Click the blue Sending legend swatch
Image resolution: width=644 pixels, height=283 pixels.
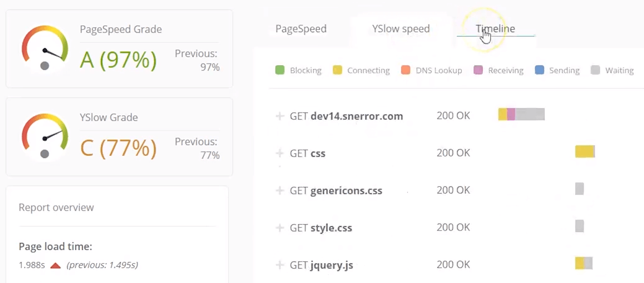click(539, 70)
